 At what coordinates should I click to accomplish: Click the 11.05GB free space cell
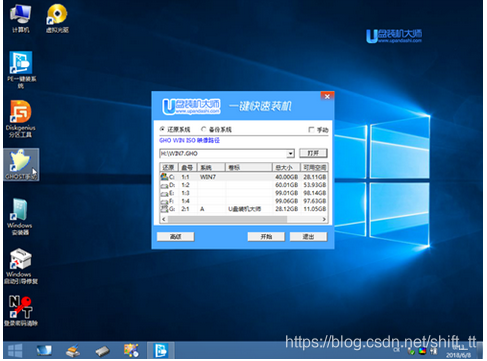point(314,209)
